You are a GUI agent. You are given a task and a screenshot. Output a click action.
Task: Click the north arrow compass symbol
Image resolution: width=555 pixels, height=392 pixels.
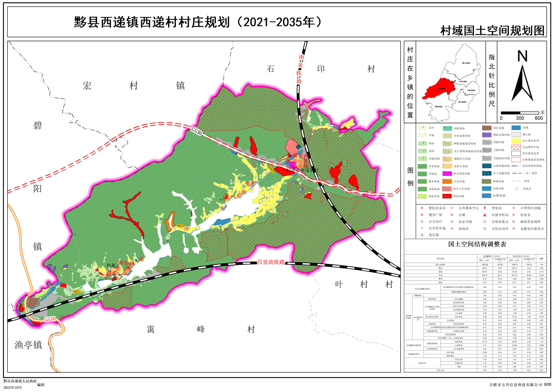click(522, 84)
